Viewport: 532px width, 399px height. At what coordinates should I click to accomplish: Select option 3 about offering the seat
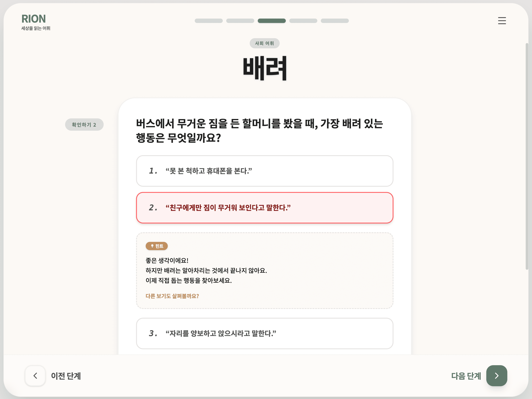265,334
